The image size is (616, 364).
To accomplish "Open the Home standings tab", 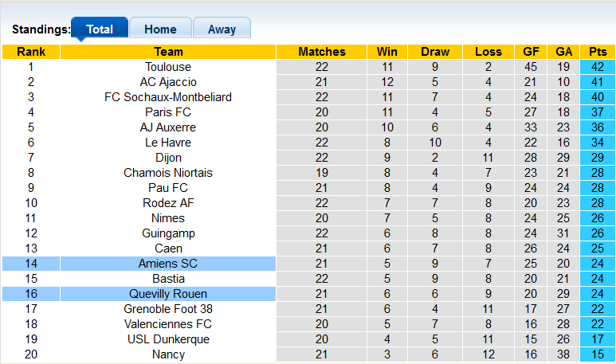I will pos(160,29).
